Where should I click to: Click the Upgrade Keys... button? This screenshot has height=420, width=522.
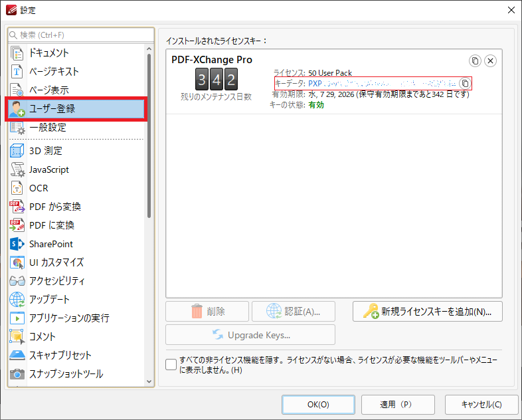click(x=250, y=335)
